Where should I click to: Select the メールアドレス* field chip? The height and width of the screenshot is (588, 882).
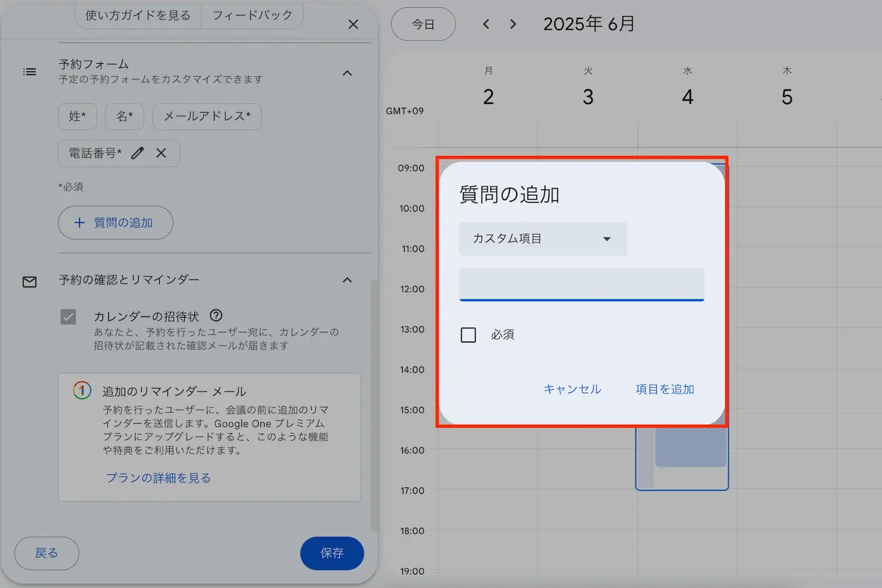(x=207, y=116)
